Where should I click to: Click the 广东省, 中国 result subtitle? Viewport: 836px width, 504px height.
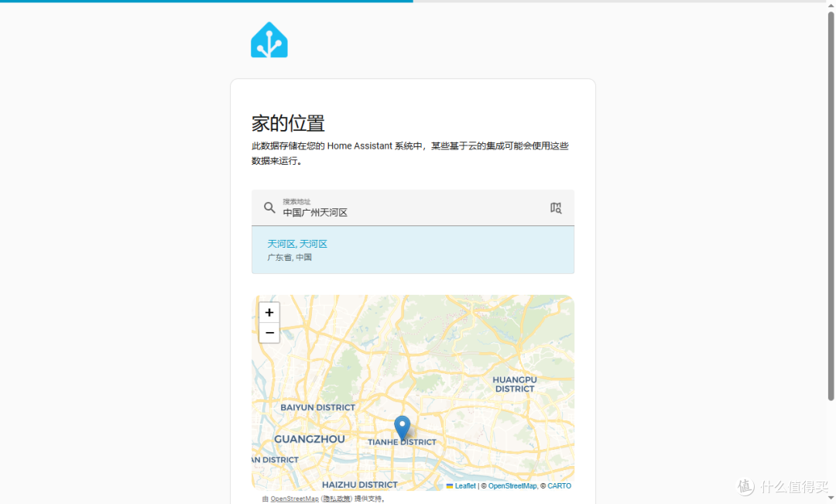[x=290, y=257]
